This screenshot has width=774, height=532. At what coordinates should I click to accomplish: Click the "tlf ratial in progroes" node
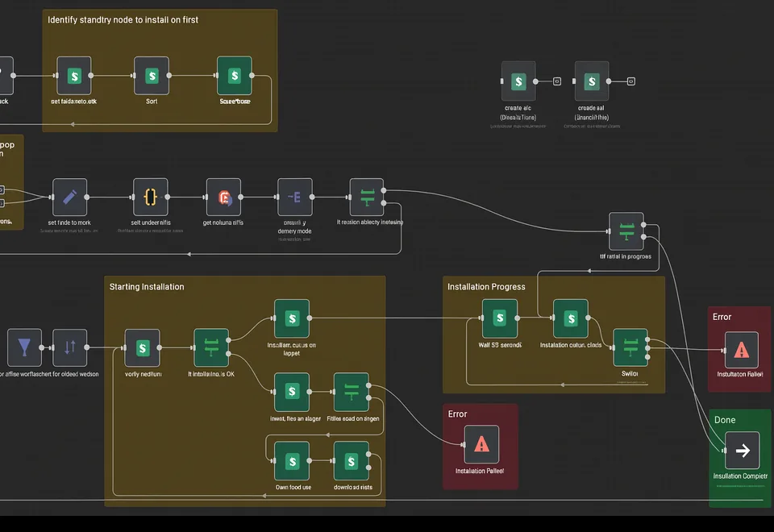626,231
